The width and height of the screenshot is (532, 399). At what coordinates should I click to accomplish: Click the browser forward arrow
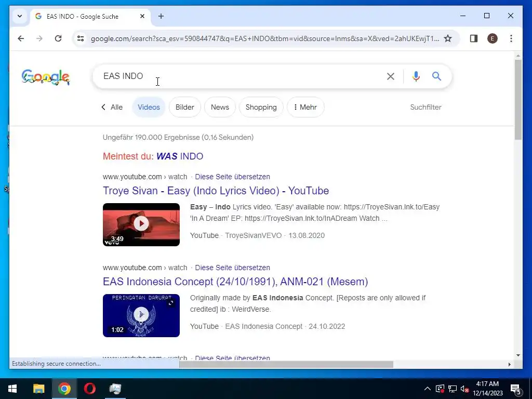click(39, 38)
